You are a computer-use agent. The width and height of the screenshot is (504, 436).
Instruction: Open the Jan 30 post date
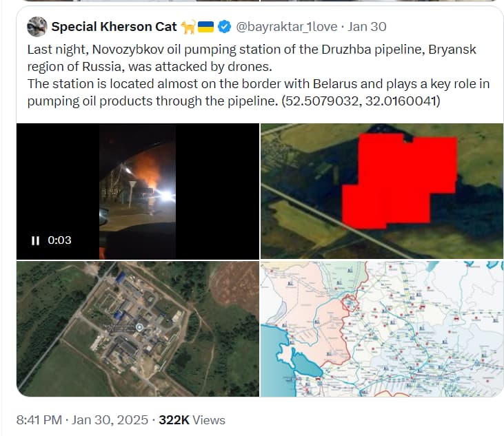click(x=367, y=27)
